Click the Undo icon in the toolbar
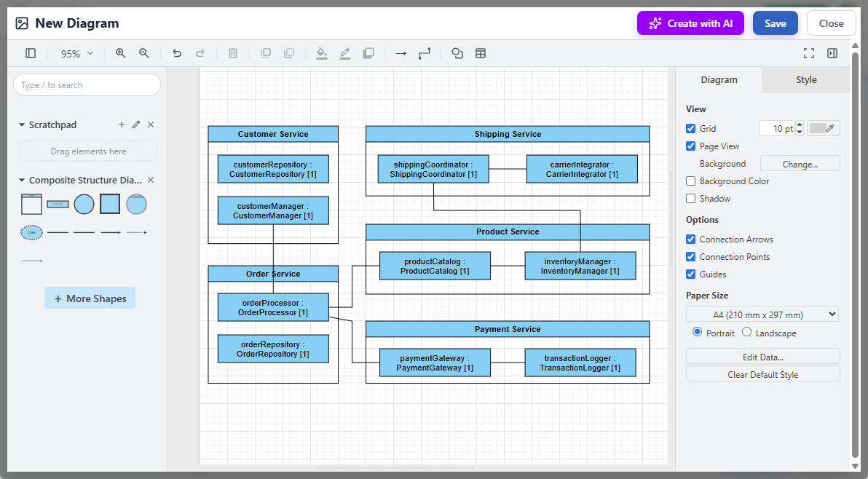The width and height of the screenshot is (868, 479). (x=176, y=53)
